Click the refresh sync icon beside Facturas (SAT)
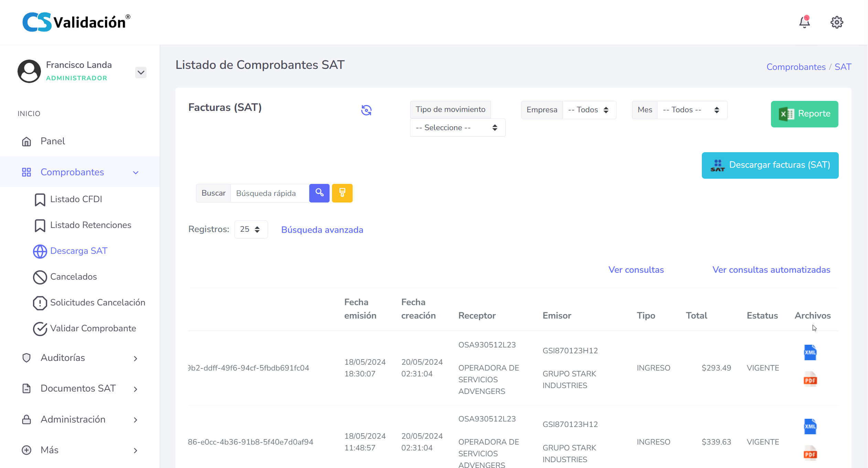 pos(366,110)
